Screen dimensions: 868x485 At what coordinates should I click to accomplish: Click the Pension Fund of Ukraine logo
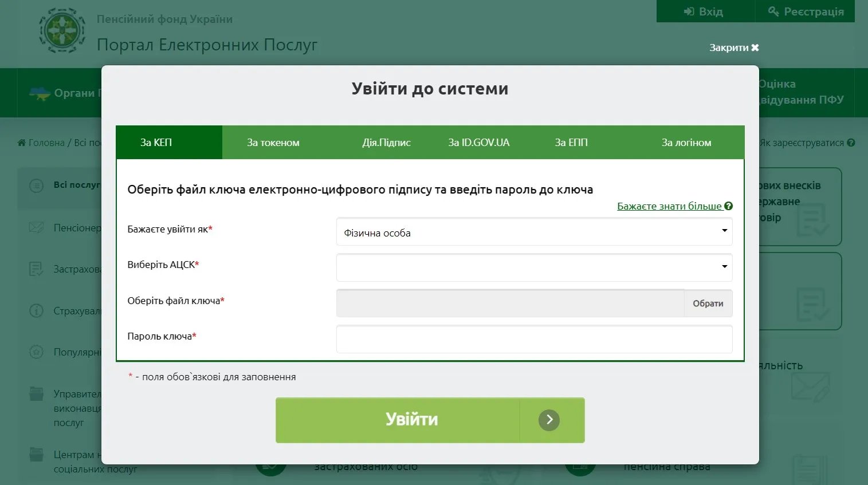tap(62, 31)
